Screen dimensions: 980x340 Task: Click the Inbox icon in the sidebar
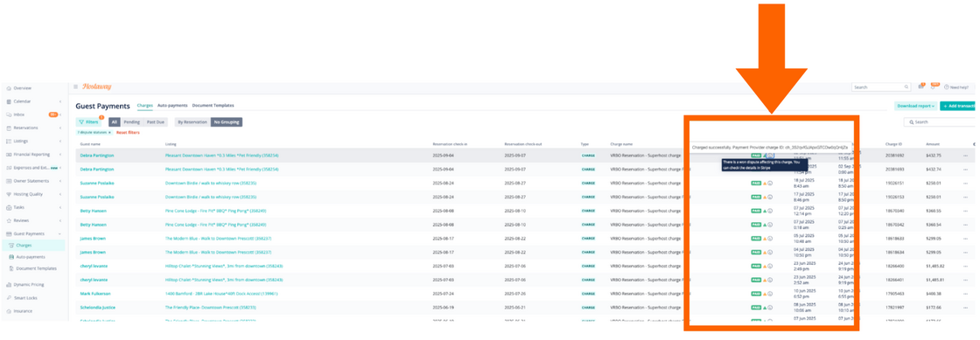(x=8, y=114)
